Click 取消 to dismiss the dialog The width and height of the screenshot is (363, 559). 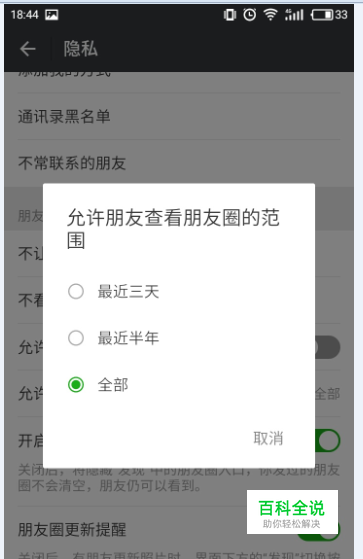point(268,438)
